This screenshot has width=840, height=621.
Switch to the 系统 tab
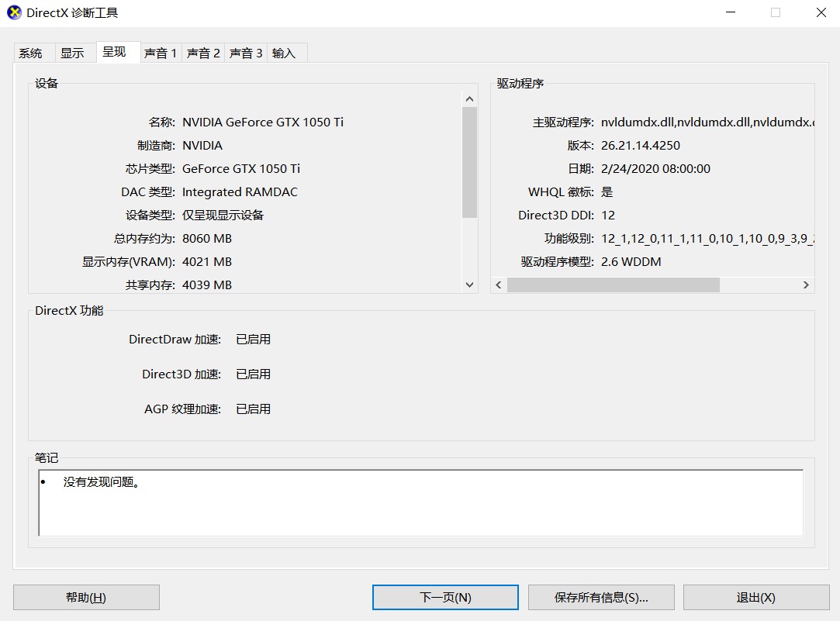31,53
